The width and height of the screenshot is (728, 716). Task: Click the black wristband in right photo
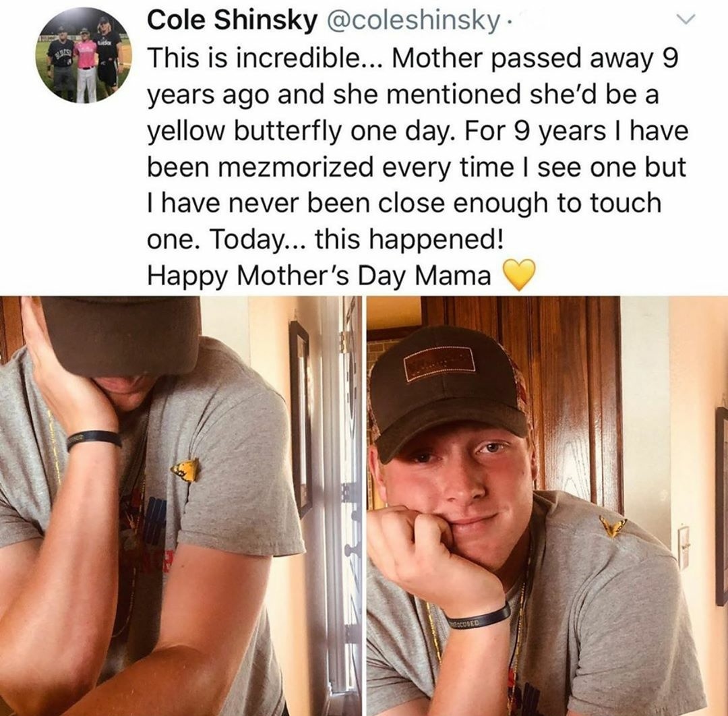click(479, 616)
